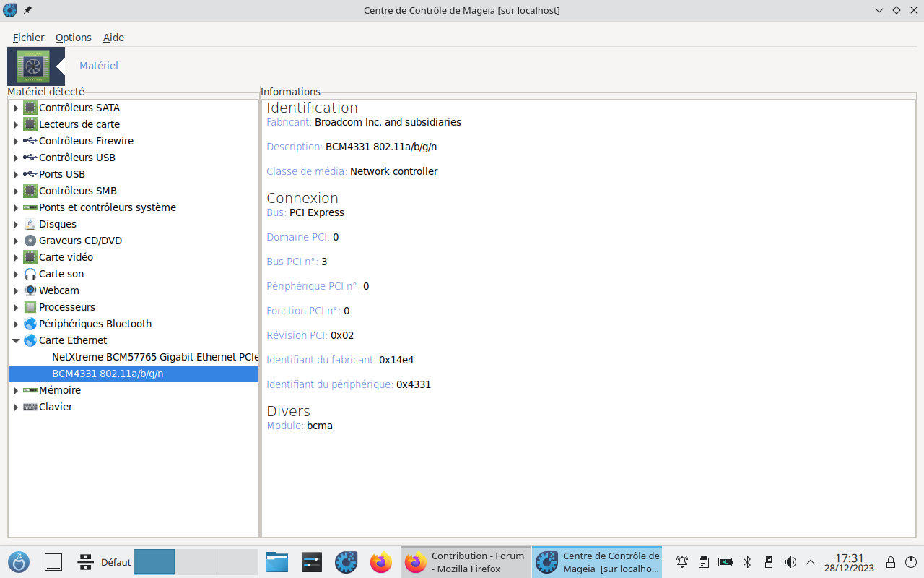The image size is (924, 578).
Task: Open the file manager from the taskbar
Action: 277,562
